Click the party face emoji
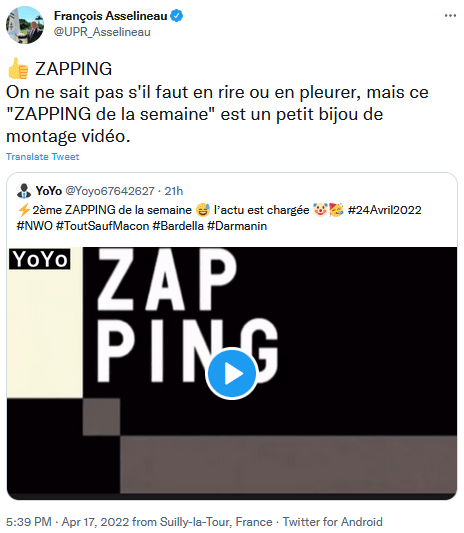The width and height of the screenshot is (464, 533). pyautogui.click(x=337, y=210)
